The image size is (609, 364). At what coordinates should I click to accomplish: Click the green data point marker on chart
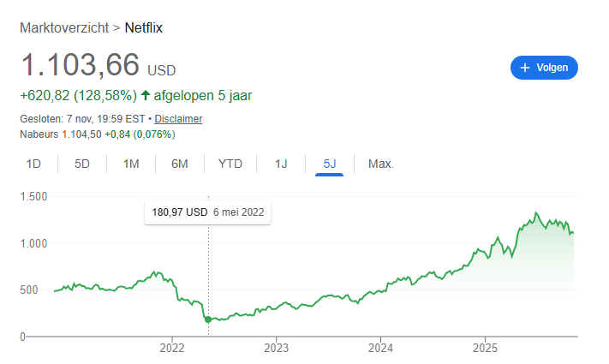pyautogui.click(x=208, y=319)
